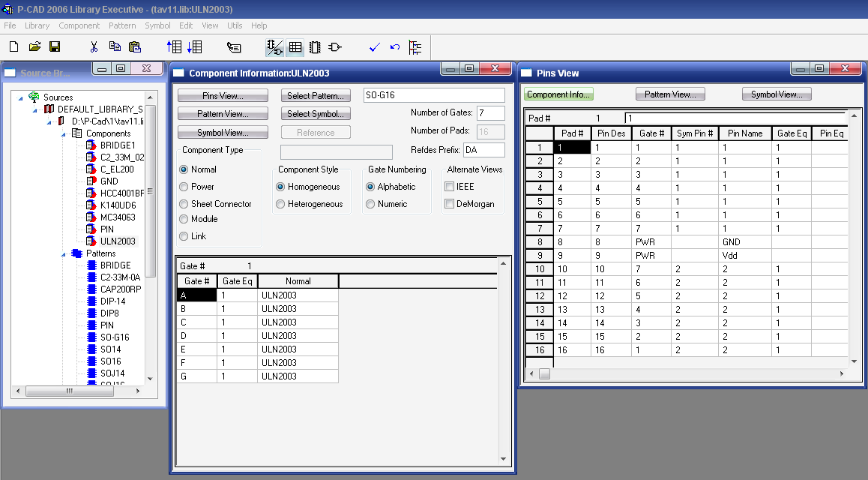Image resolution: width=868 pixels, height=480 pixels.
Task: Click the Number of Gates input field
Action: coord(490,113)
